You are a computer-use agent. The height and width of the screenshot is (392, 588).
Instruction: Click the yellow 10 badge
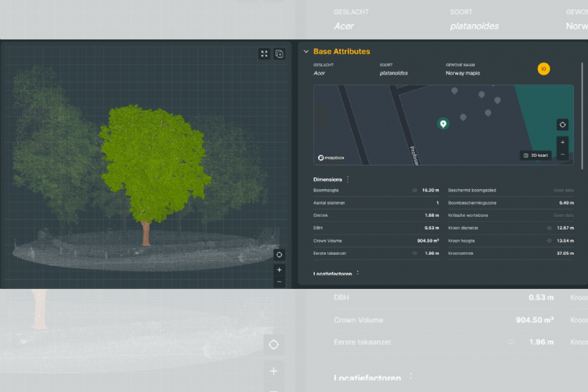click(x=543, y=69)
